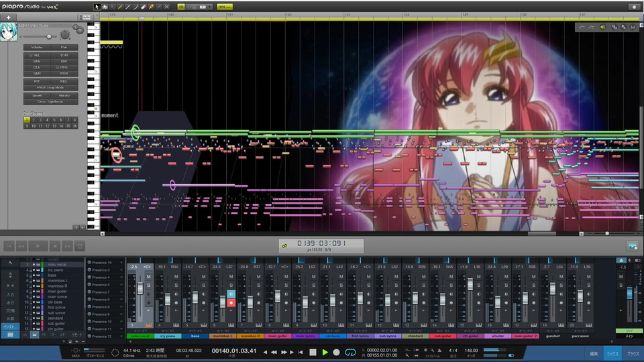This screenshot has width=644, height=362.
Task: Solo the miku vocal mixer channel
Action: pyautogui.click(x=149, y=286)
